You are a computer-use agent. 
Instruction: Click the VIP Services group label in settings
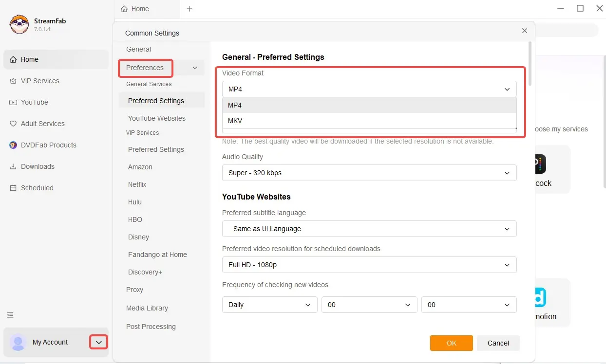(x=143, y=133)
